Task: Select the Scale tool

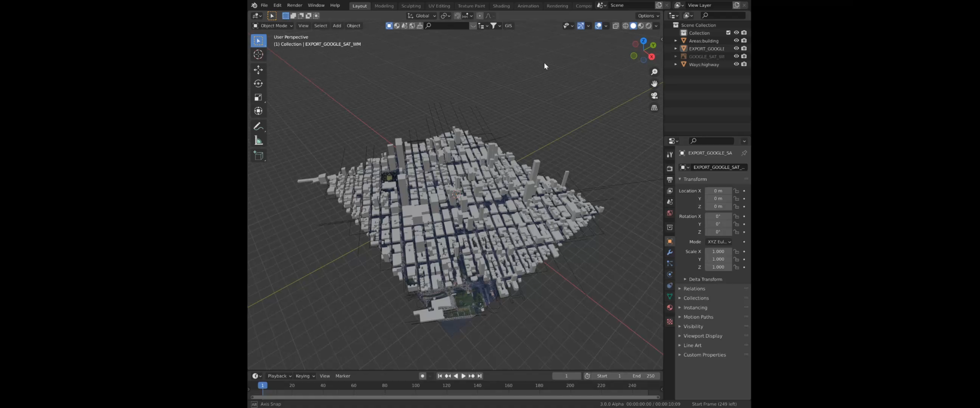Action: click(x=258, y=98)
